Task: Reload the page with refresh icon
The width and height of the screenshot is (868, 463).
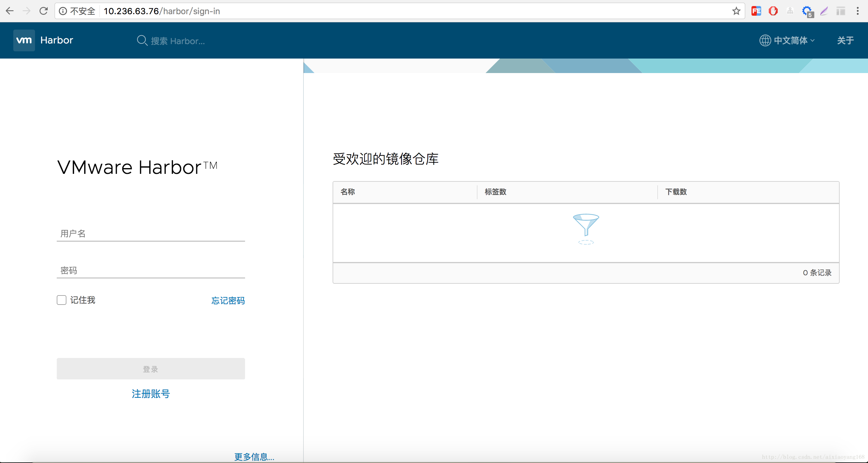Action: 43,11
